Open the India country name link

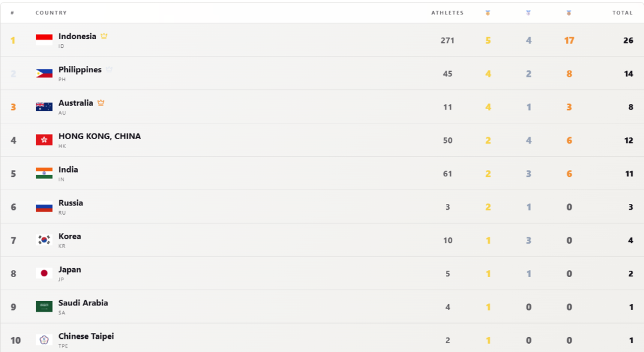68,169
